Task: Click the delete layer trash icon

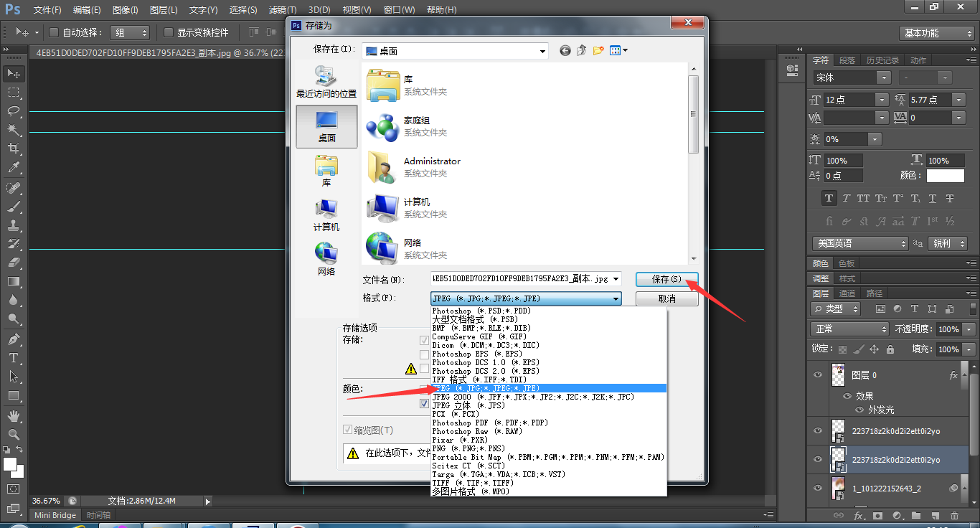Action: [x=954, y=515]
